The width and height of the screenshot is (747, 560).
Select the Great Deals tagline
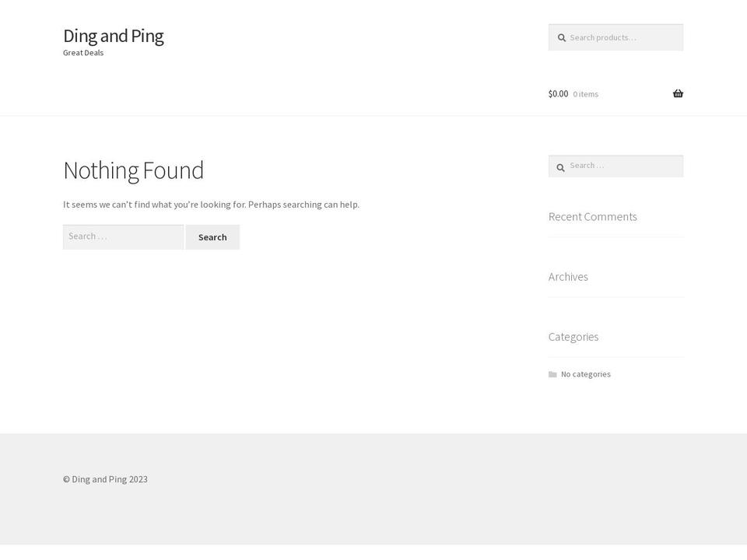click(83, 53)
